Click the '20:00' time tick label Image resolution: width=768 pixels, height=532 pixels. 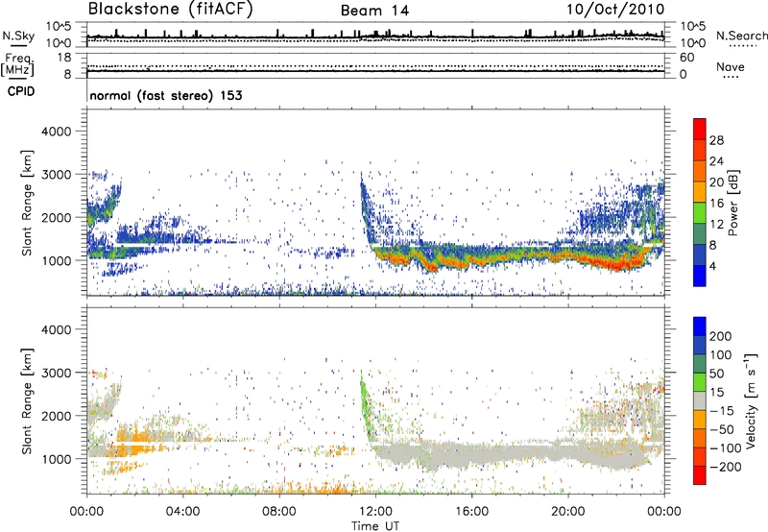[x=567, y=512]
